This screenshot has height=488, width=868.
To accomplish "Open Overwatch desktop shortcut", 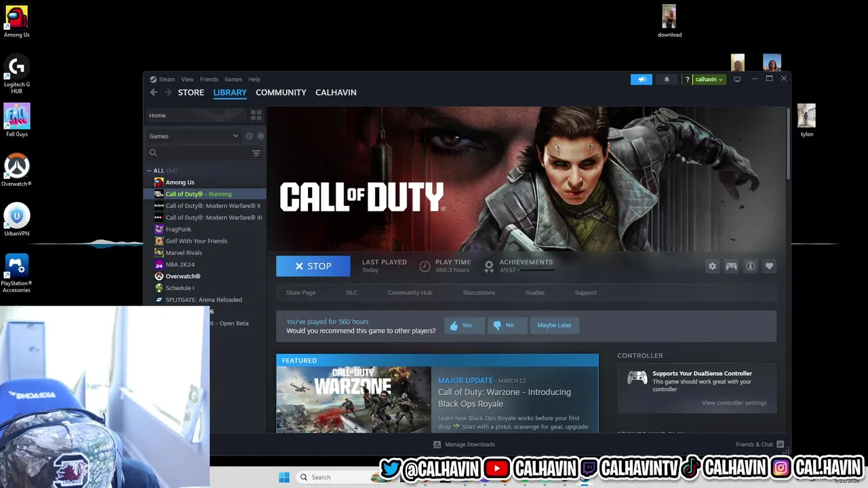I will pyautogui.click(x=17, y=170).
